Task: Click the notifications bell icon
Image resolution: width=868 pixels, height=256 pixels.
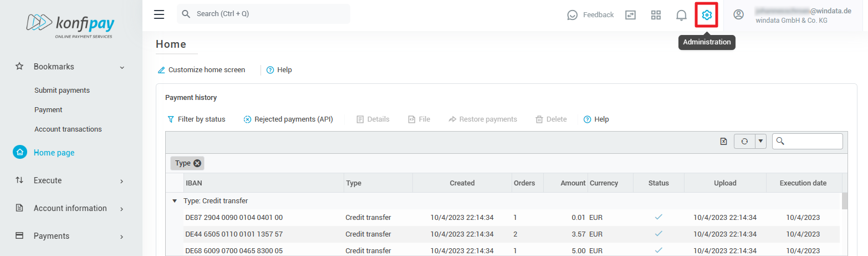Action: 681,15
